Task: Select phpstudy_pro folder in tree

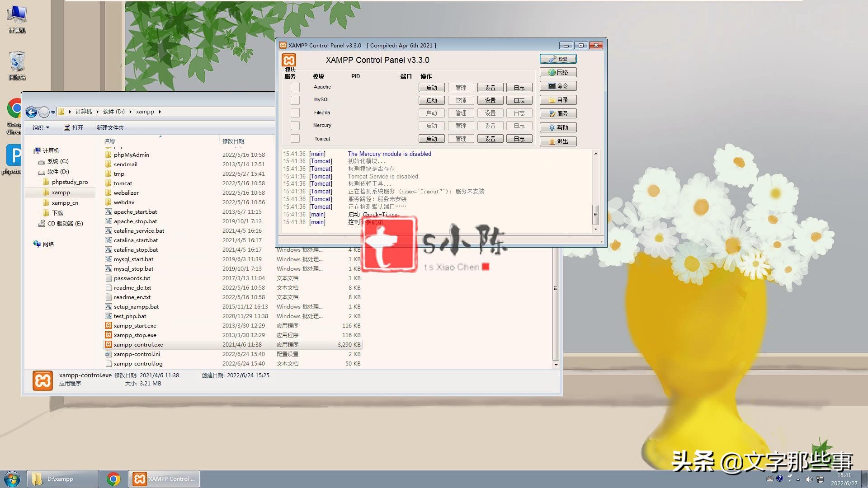Action: point(66,182)
